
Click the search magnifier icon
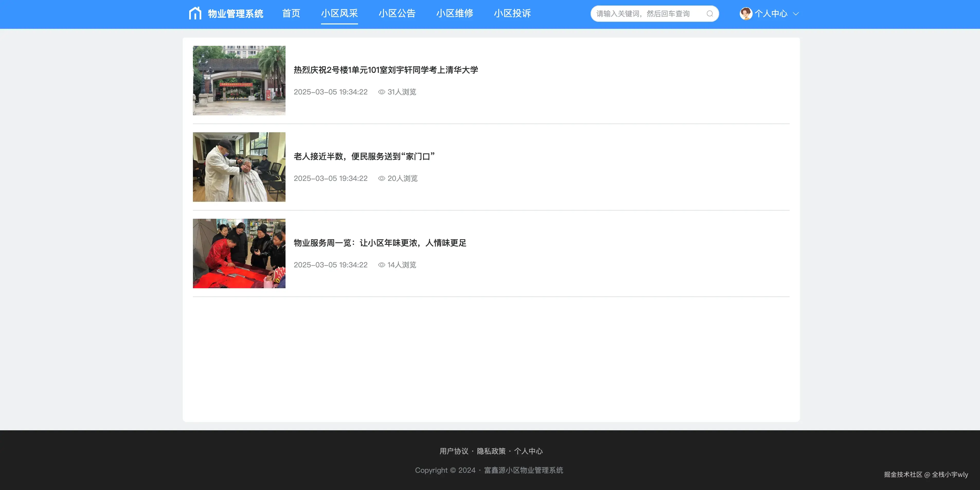709,14
